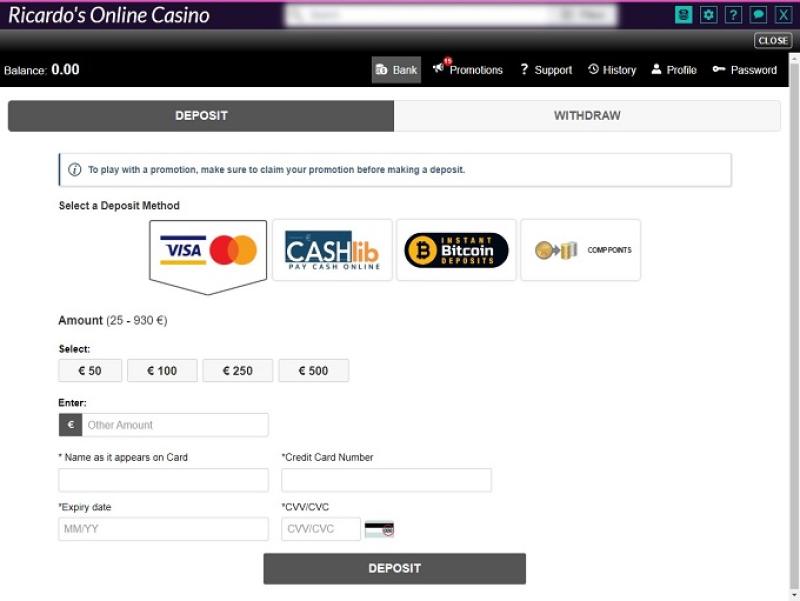800x601 pixels.
Task: Switch to the WITHDRAW tab
Action: coord(587,116)
